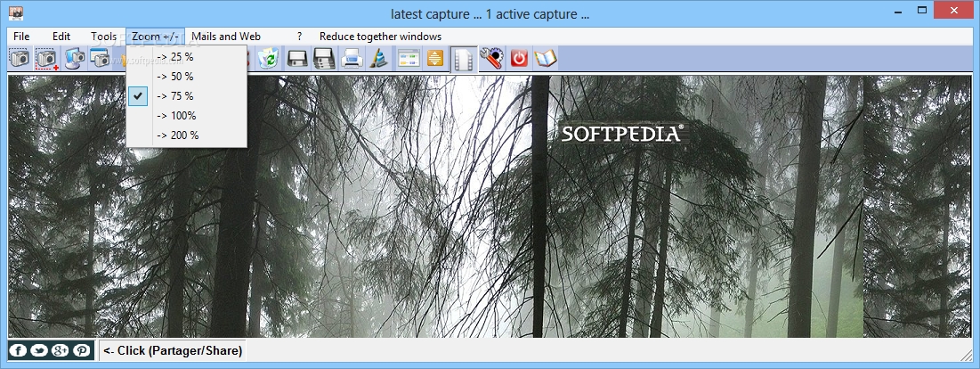Click the Partager/Share label

[x=173, y=351]
